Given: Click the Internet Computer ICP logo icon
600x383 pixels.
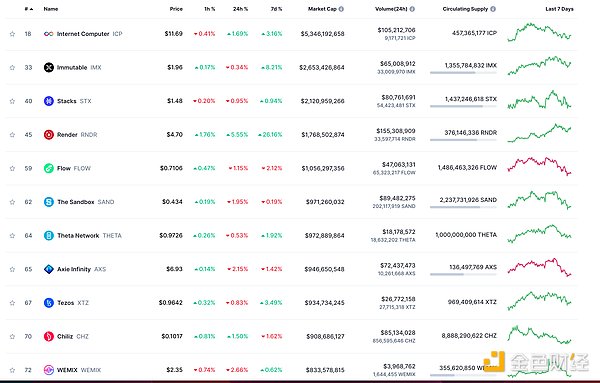Looking at the screenshot, I should [49, 34].
